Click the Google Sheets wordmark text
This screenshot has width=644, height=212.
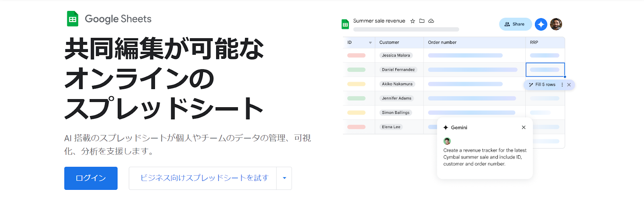point(118,19)
